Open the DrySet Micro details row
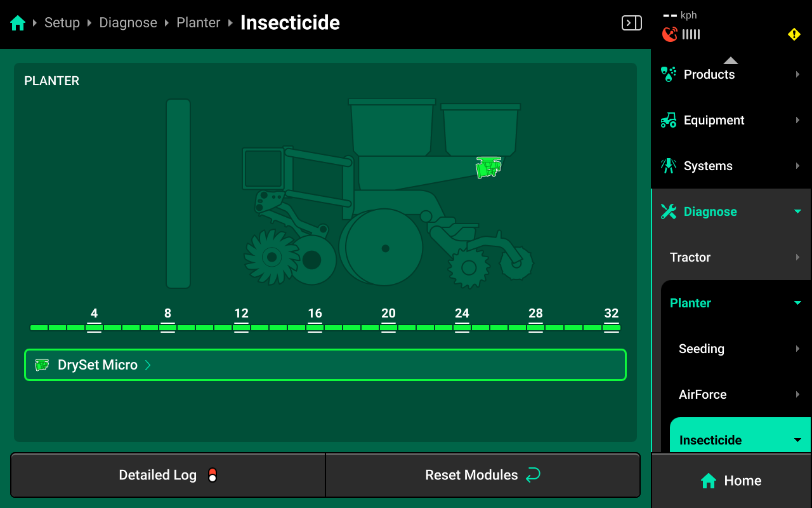 click(x=325, y=365)
